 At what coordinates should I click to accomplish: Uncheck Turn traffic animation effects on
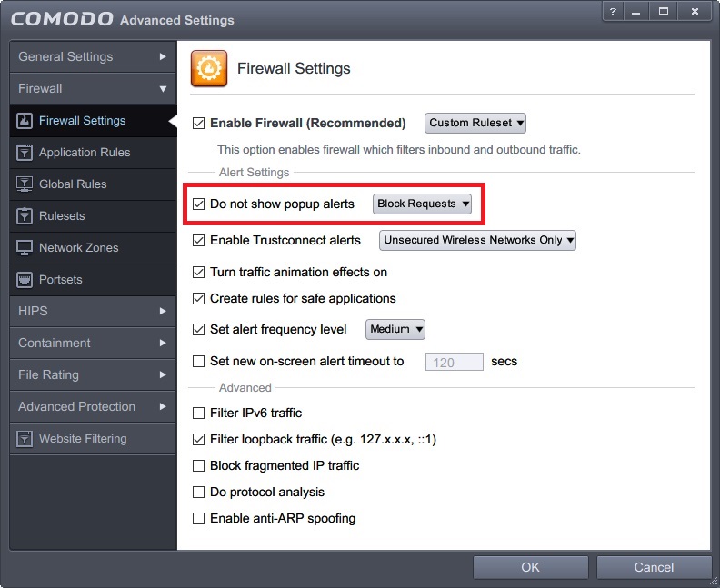[x=199, y=272]
